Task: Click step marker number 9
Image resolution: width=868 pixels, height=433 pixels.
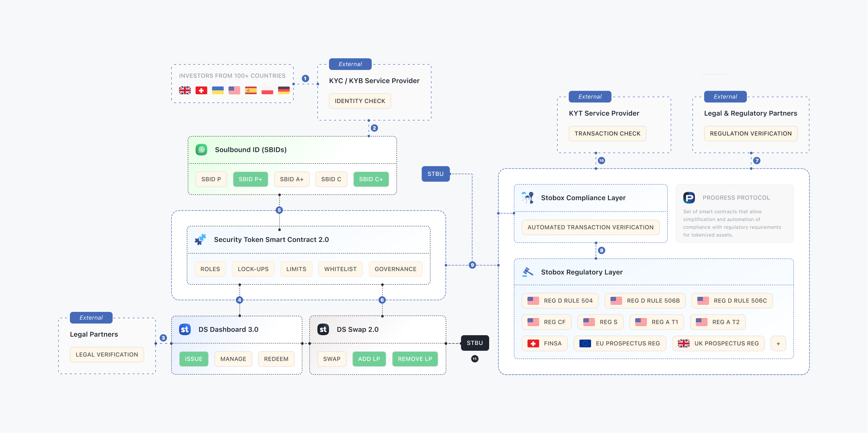Action: click(x=472, y=265)
